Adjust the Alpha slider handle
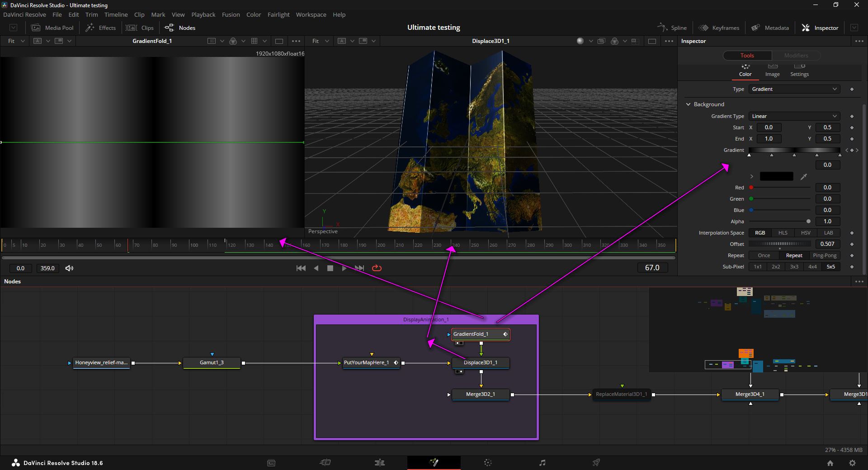This screenshot has height=470, width=868. click(x=808, y=221)
